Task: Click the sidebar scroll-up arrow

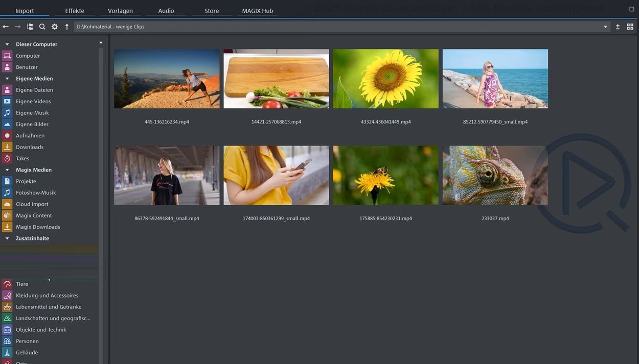Action: tap(101, 43)
